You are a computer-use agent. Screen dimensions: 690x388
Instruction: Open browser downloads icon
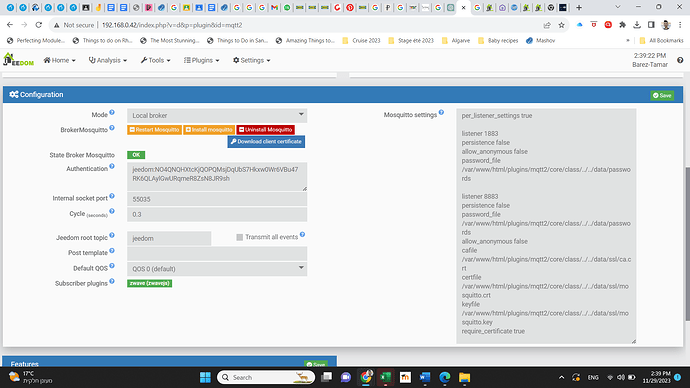[637, 25]
